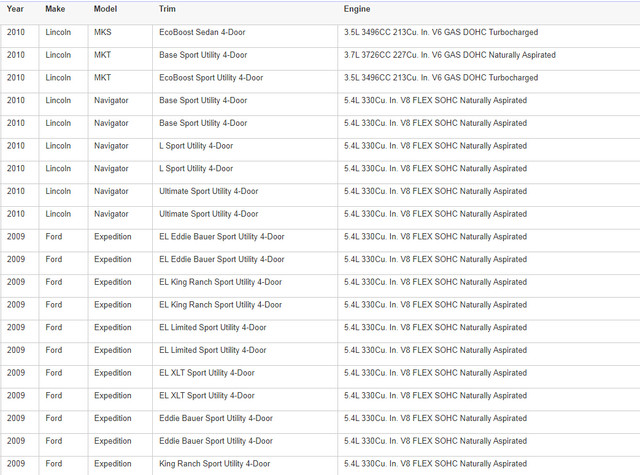
Task: Select the 3.7L 3726CC 227Cu. In. V6 engine cell
Action: coord(449,55)
